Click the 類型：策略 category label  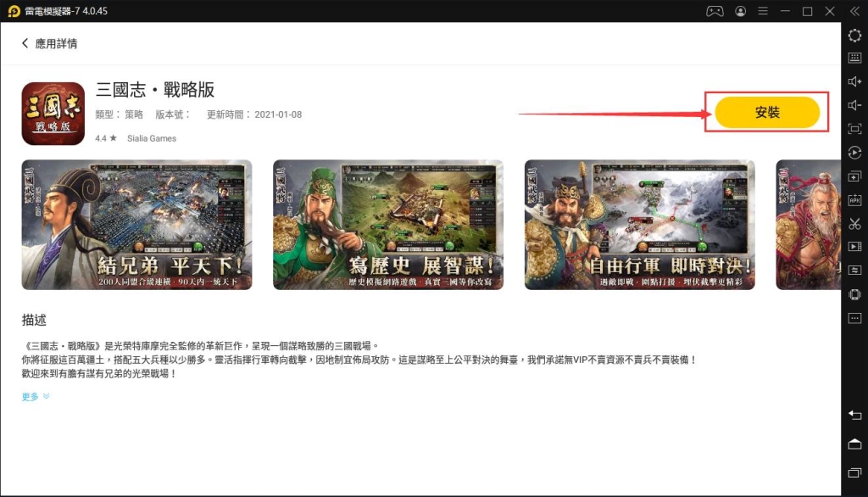(x=119, y=114)
